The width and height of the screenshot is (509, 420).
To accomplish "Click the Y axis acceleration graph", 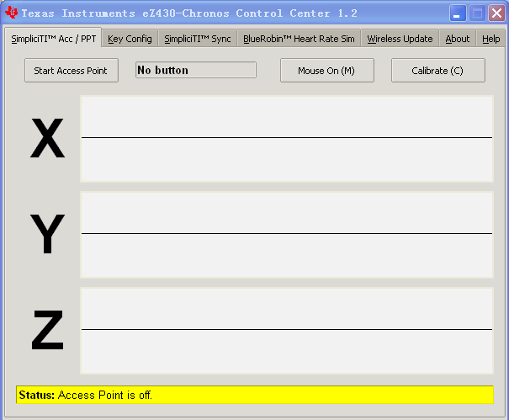I will tap(287, 235).
